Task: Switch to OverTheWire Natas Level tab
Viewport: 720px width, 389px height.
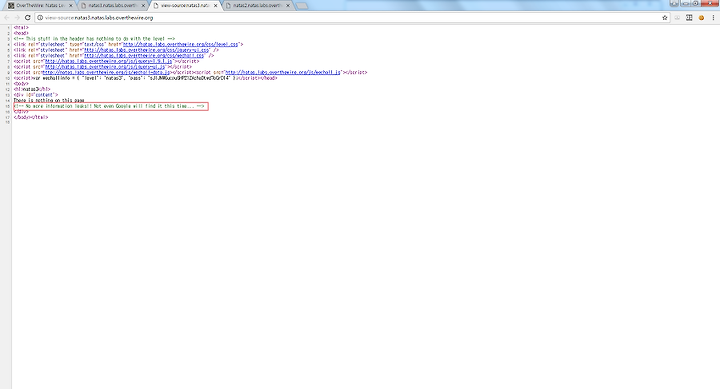Action: tap(39, 6)
